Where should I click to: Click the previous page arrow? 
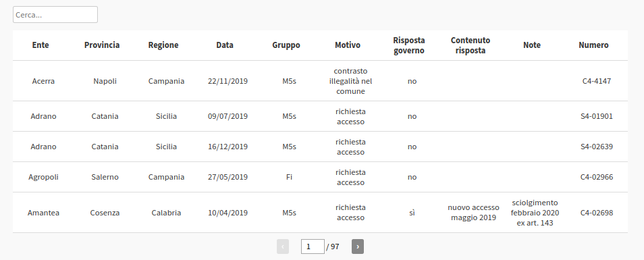(283, 246)
